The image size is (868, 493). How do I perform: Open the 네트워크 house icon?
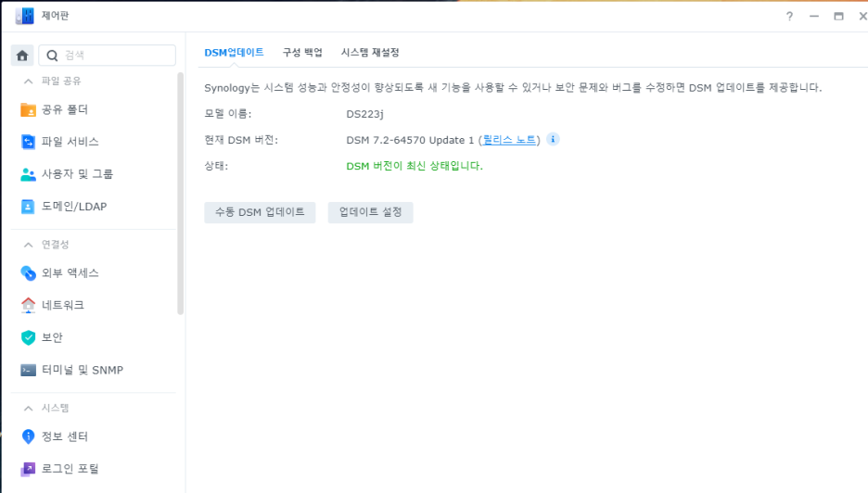pyautogui.click(x=28, y=305)
